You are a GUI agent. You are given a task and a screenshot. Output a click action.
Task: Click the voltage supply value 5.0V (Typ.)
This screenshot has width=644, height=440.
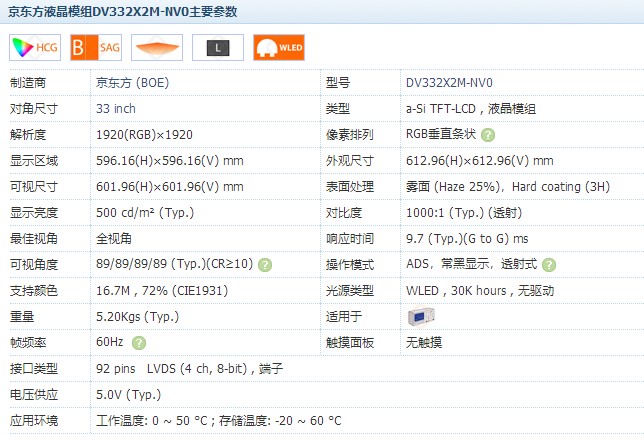tap(128, 395)
